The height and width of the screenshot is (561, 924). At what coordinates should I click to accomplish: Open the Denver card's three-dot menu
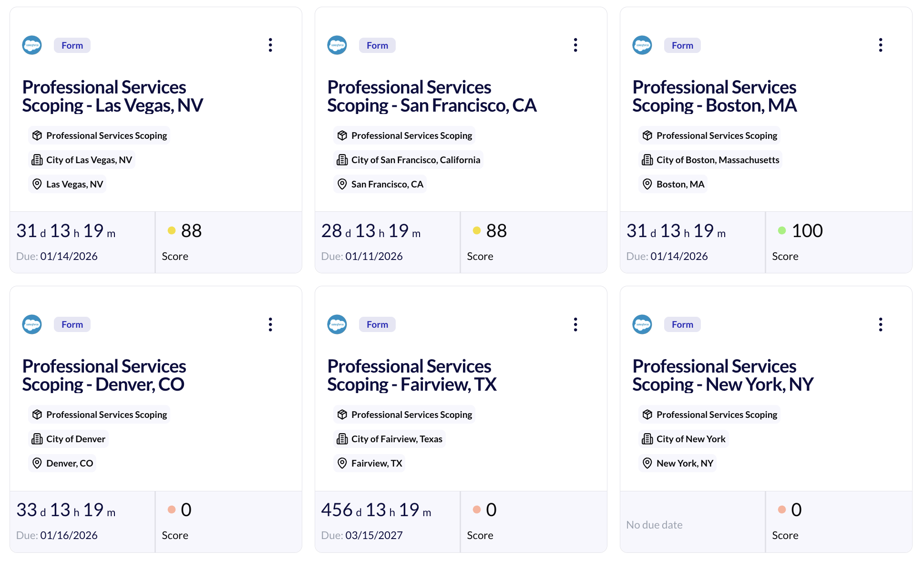click(270, 324)
